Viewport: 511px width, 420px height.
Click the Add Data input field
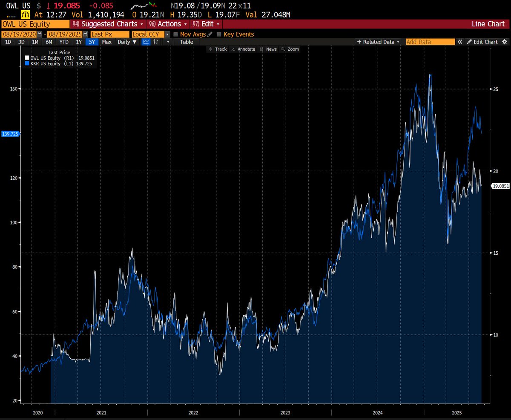pyautogui.click(x=431, y=42)
